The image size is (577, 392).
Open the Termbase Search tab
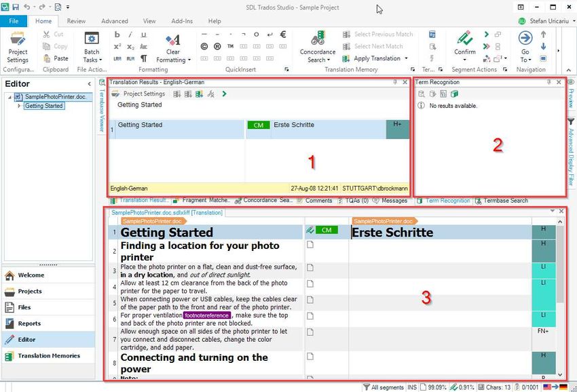[502, 201]
